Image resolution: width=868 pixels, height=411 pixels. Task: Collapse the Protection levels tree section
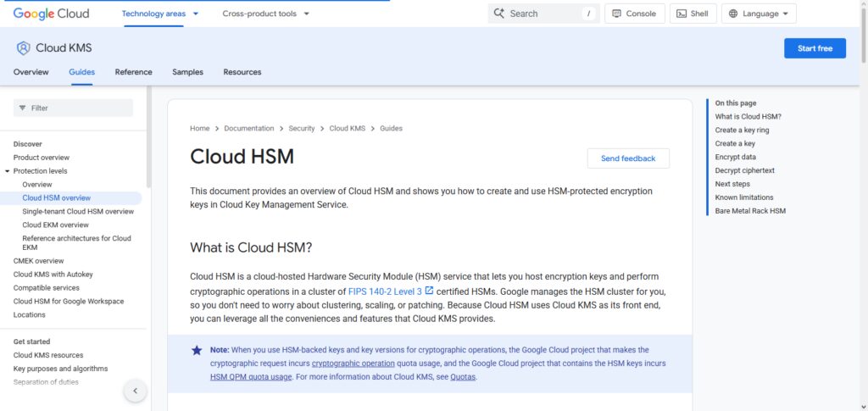[x=7, y=171]
